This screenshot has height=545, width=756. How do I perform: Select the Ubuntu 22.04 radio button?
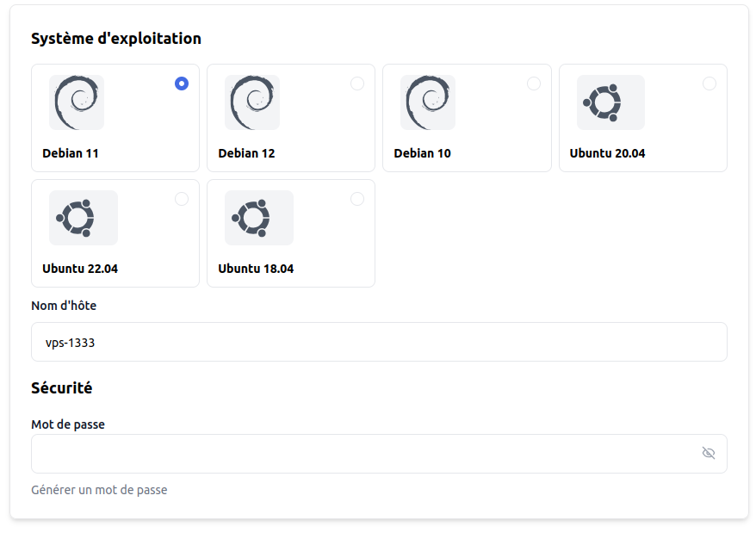[182, 199]
